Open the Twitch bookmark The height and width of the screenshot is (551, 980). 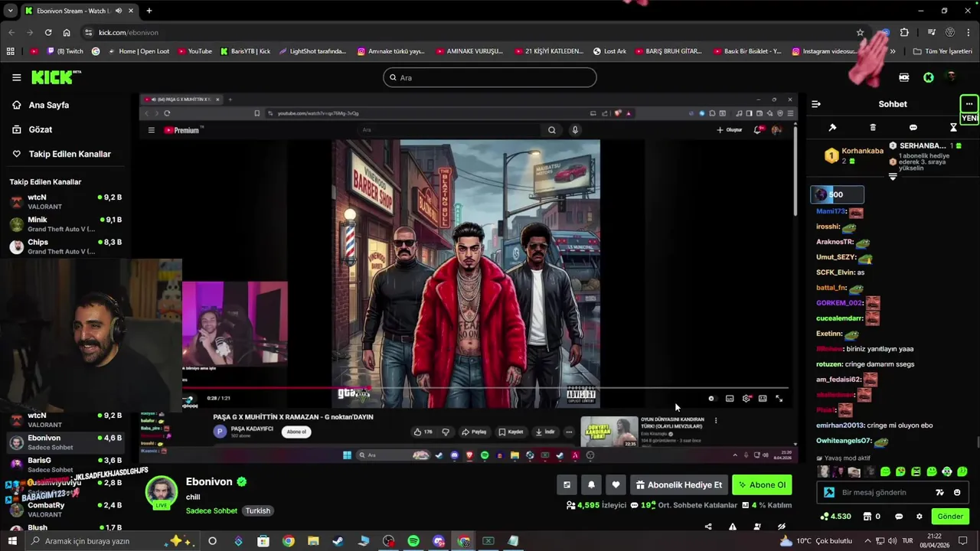65,51
